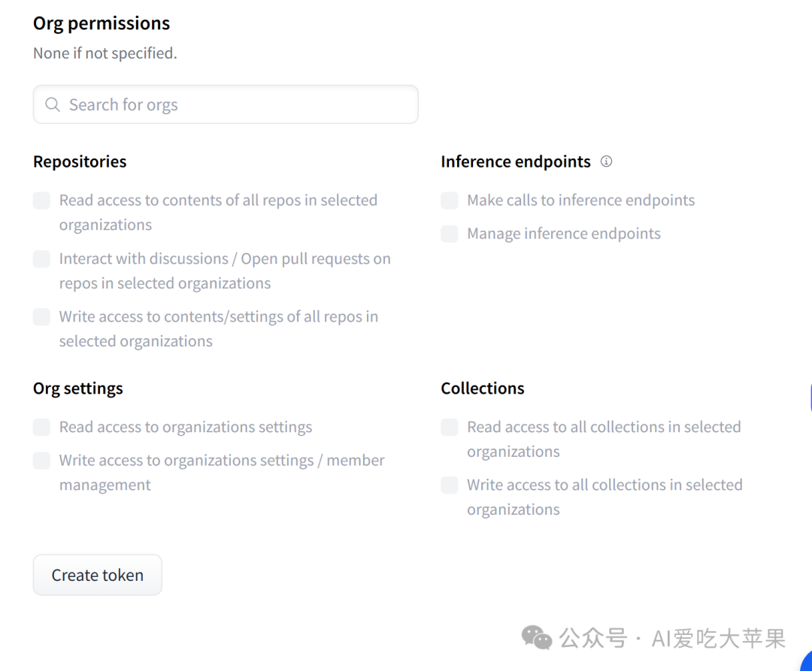
Task: Tick read access to all collections
Action: click(x=450, y=427)
